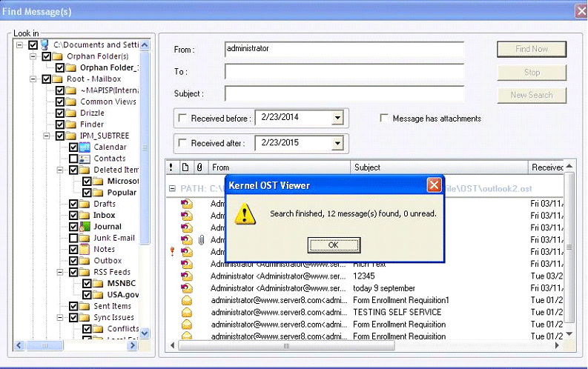Click envelope icon of 'Form Enrollment Requisition1' message

tap(187, 300)
